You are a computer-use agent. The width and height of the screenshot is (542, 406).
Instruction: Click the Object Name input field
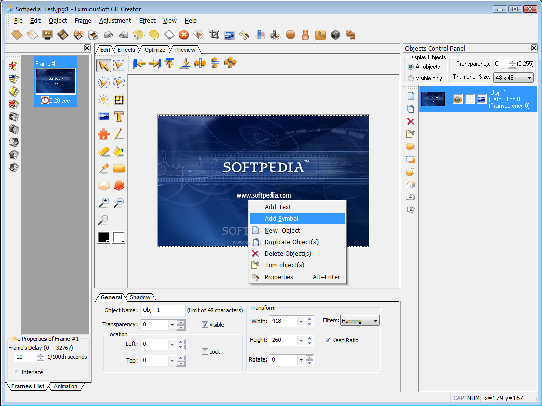(x=163, y=310)
